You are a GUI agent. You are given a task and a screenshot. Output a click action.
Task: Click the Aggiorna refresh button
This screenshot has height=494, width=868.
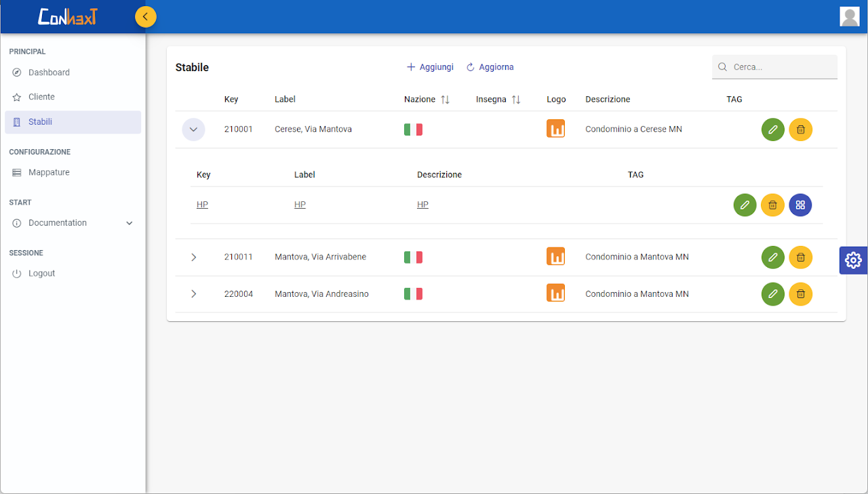coord(490,67)
